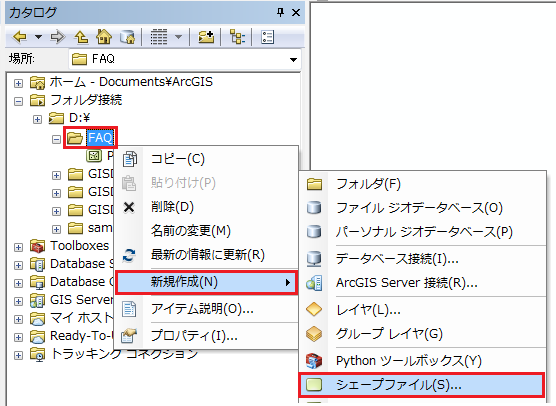Click the X icon beside 削除(D)

coord(129,207)
